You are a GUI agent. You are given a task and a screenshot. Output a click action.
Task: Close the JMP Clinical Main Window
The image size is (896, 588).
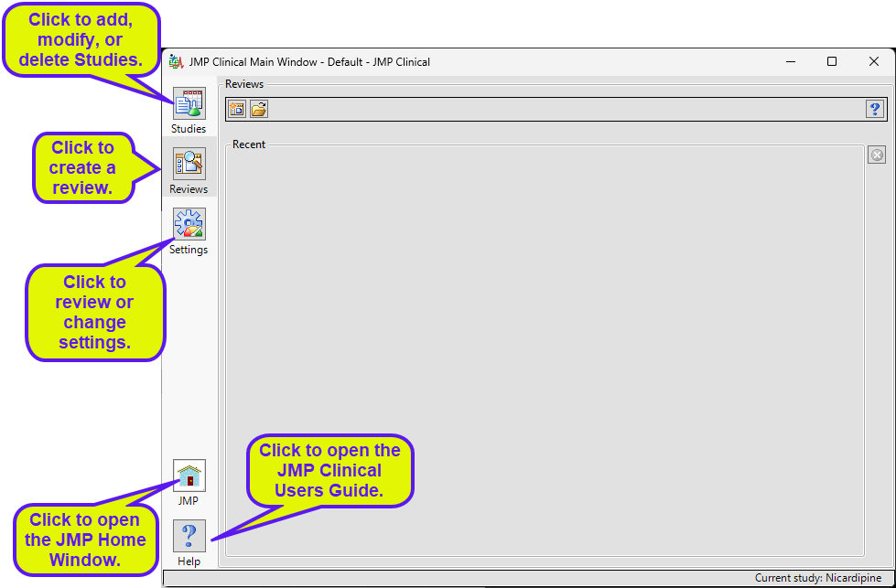(874, 61)
